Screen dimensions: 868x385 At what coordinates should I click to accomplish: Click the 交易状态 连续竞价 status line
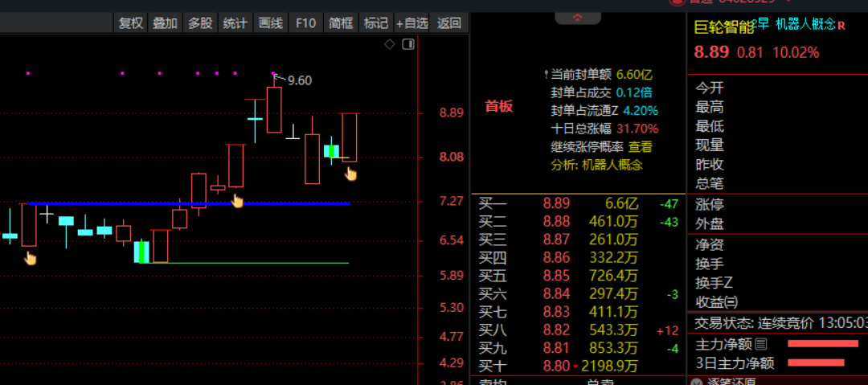pos(781,323)
